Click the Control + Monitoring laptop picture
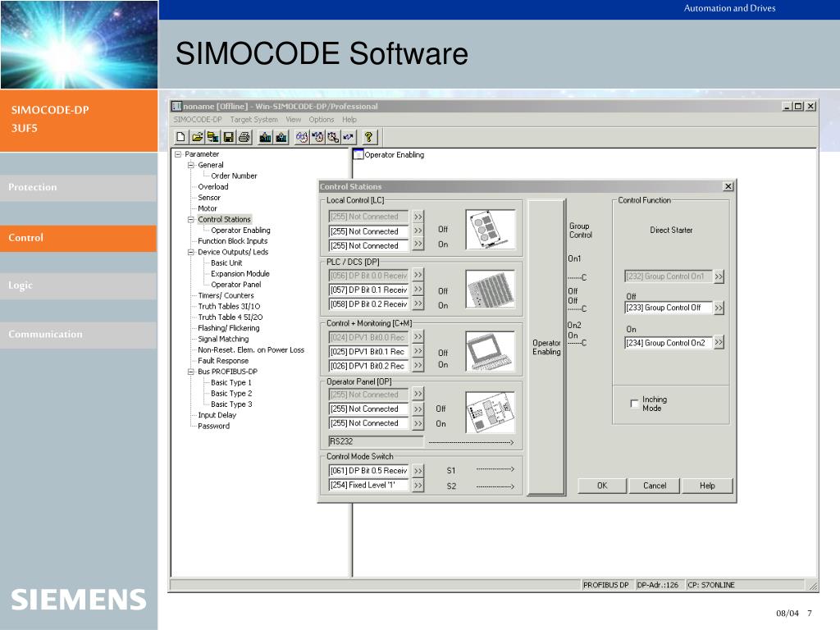Screen dimensions: 840x630 491,351
